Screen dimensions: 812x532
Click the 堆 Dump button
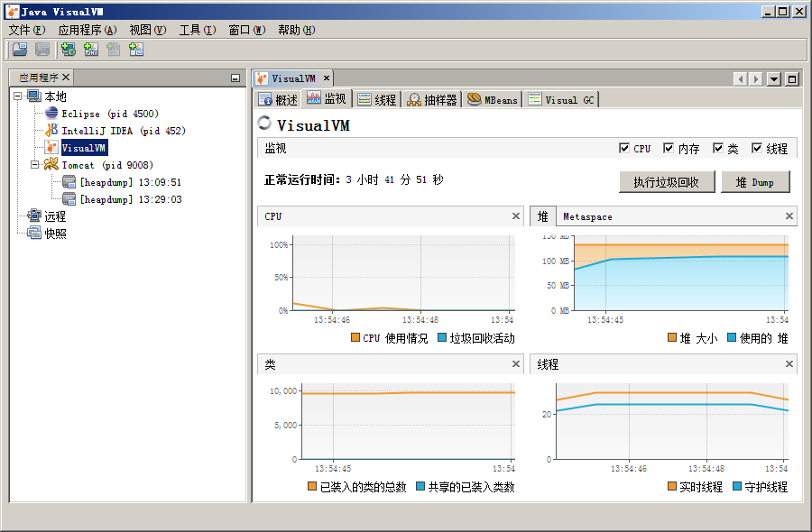(x=755, y=181)
